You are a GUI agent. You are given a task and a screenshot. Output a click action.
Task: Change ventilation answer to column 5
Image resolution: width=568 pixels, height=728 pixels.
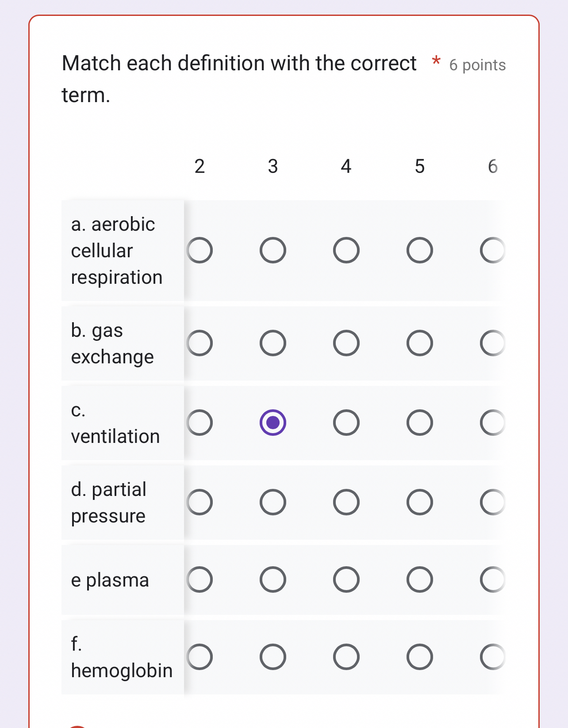pos(419,423)
